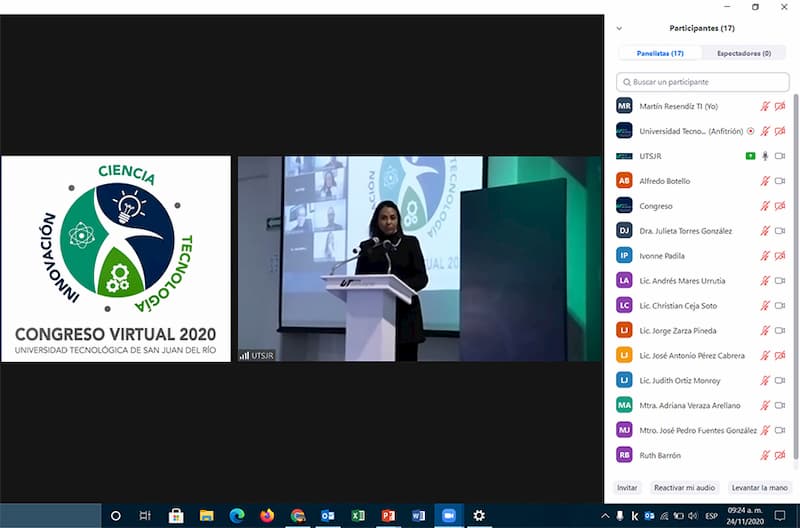Click the blue IP avatar of Ivonne Padilla
The height and width of the screenshot is (528, 800).
(x=624, y=256)
